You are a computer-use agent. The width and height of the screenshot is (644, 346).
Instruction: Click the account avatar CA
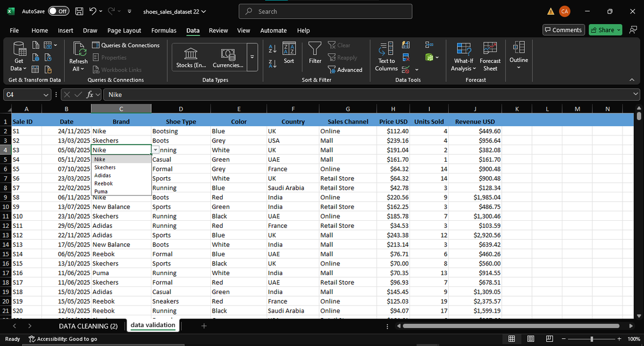pyautogui.click(x=564, y=11)
